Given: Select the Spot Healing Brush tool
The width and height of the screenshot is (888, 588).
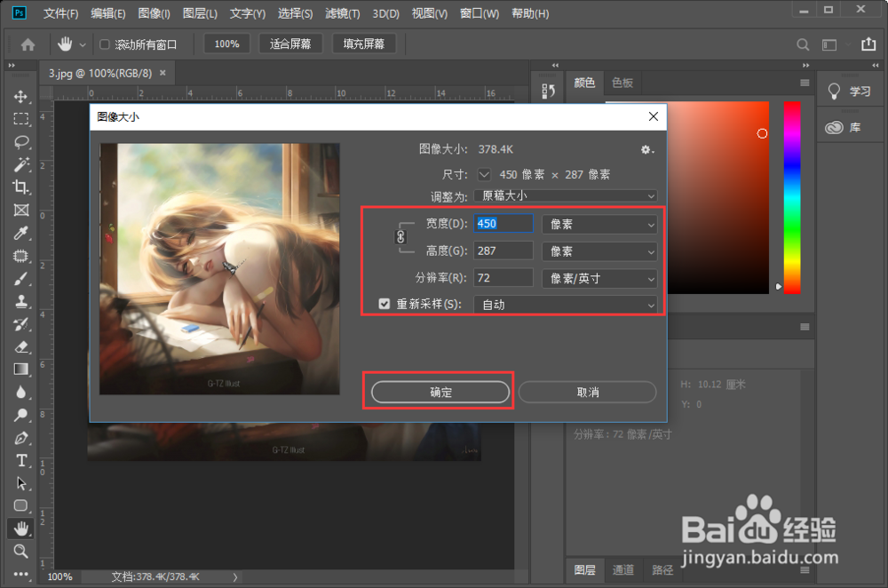Looking at the screenshot, I should [x=21, y=256].
